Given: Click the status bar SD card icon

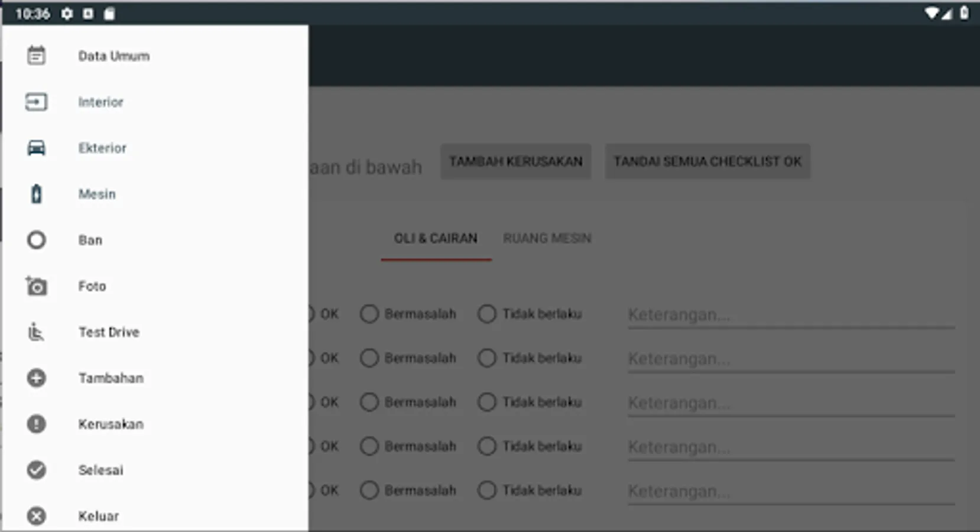Looking at the screenshot, I should tap(109, 14).
